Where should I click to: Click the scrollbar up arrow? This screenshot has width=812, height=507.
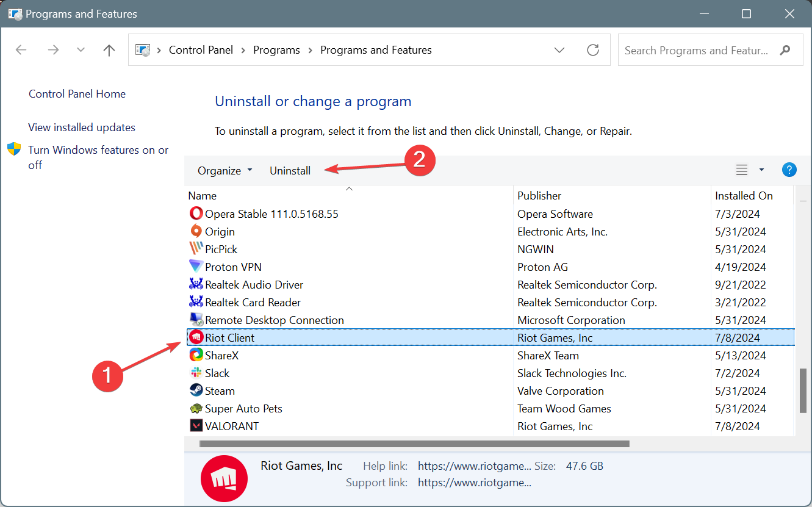click(802, 200)
